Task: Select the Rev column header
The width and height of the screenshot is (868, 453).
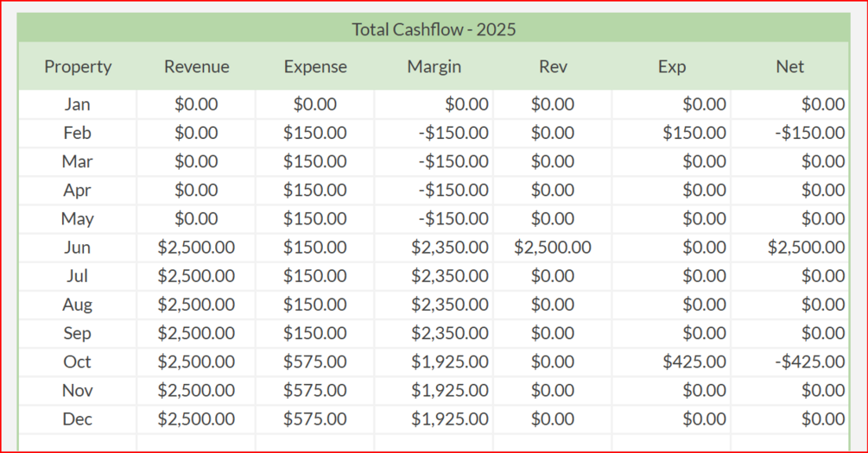Action: [553, 66]
